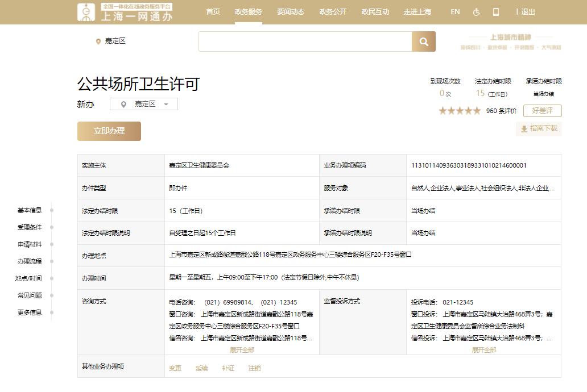Open the 注销 service link
Screen dimensions: 587x392
pos(254,368)
